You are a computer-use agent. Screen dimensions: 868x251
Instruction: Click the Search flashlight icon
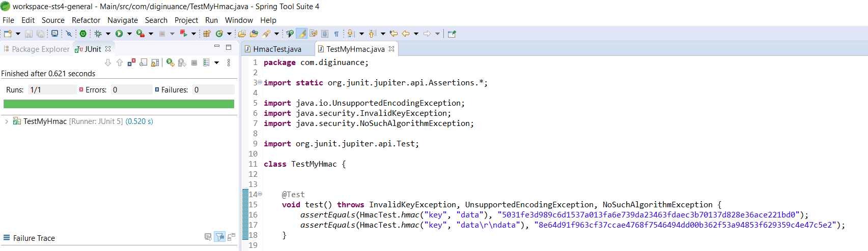(266, 34)
